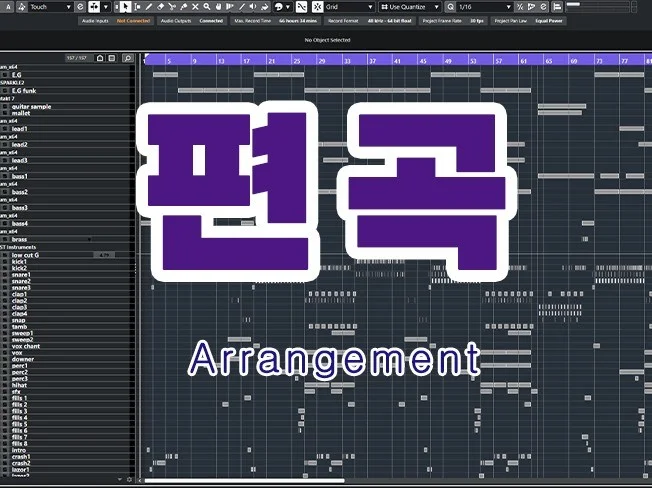The width and height of the screenshot is (652, 488).
Task: Toggle the checkbox beside lead1 track
Action: 5,129
